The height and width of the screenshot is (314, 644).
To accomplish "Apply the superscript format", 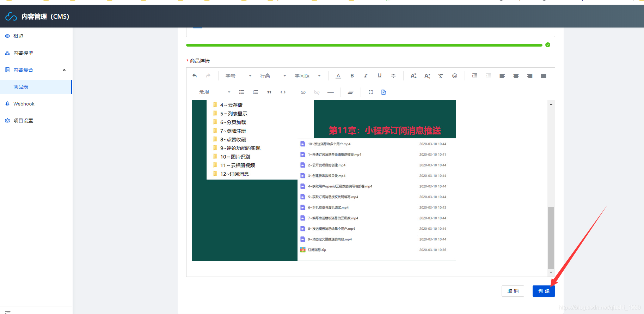I will [x=413, y=76].
